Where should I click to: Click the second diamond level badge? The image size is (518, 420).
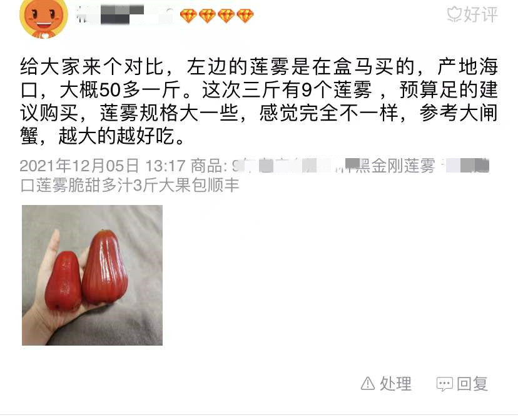pyautogui.click(x=208, y=16)
